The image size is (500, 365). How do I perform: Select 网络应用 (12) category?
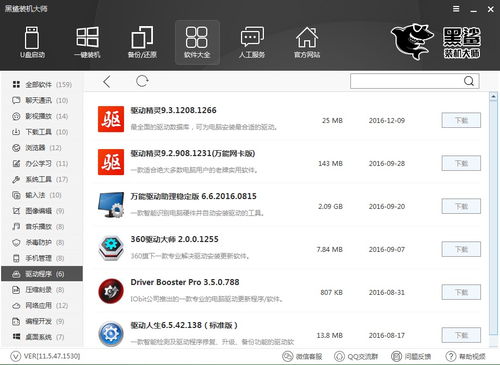click(x=42, y=306)
